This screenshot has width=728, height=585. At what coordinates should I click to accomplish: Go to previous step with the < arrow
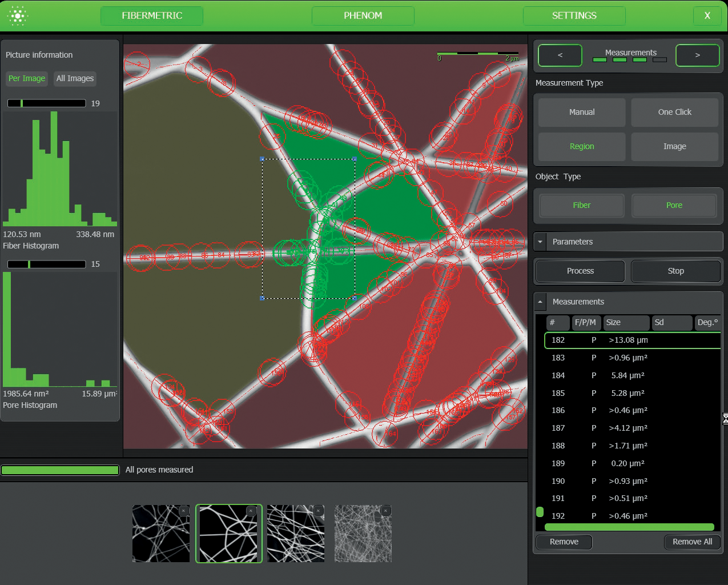pyautogui.click(x=560, y=55)
